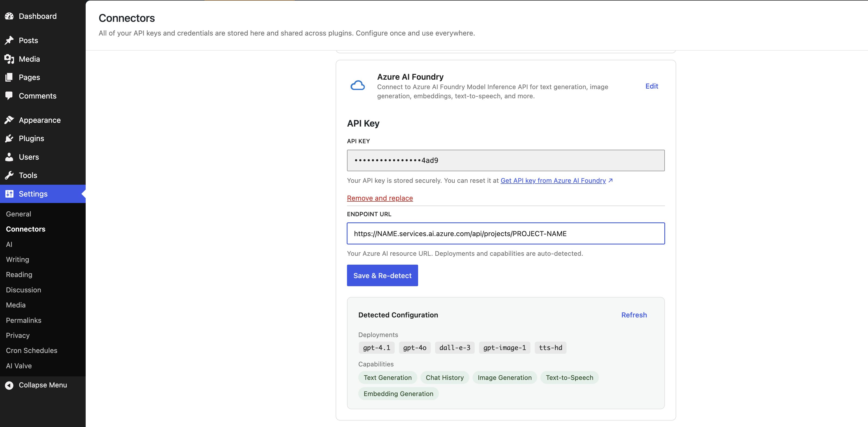This screenshot has width=868, height=427.
Task: Click the Collapse Menu label
Action: coord(43,385)
